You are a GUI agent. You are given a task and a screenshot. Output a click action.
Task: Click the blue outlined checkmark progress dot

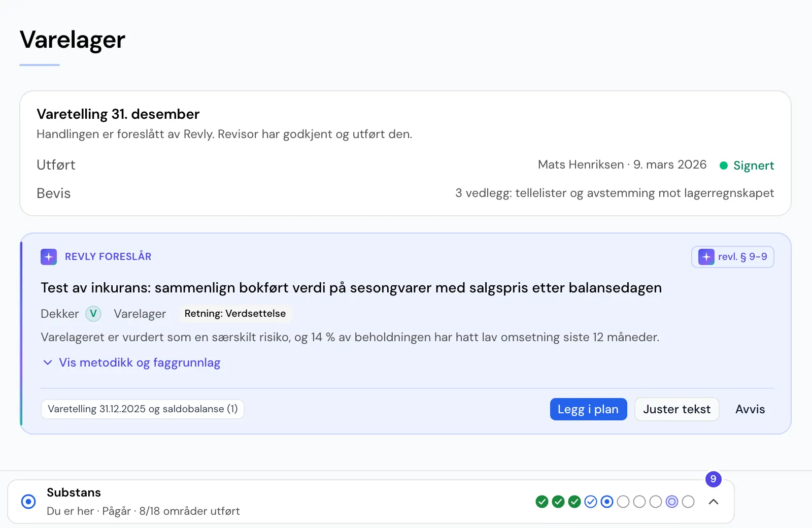(591, 502)
